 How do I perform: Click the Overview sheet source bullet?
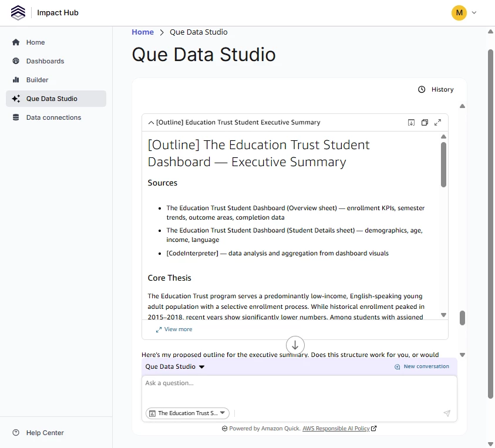(x=295, y=213)
